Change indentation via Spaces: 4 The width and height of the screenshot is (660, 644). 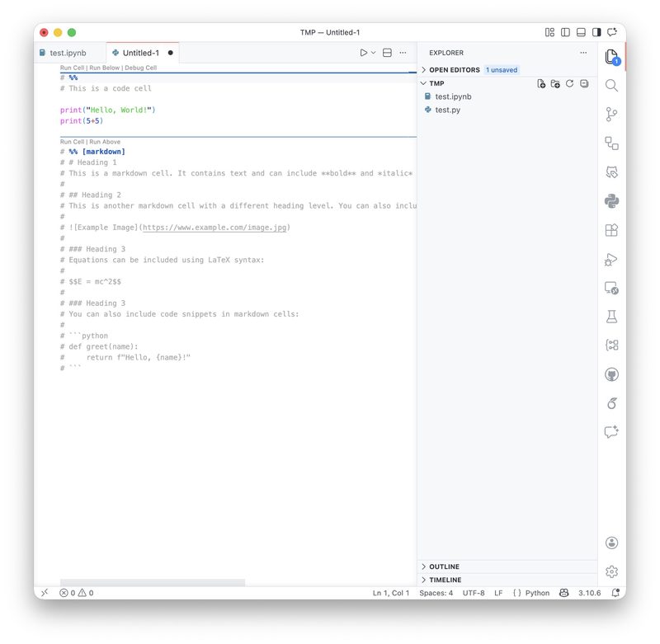(x=436, y=593)
